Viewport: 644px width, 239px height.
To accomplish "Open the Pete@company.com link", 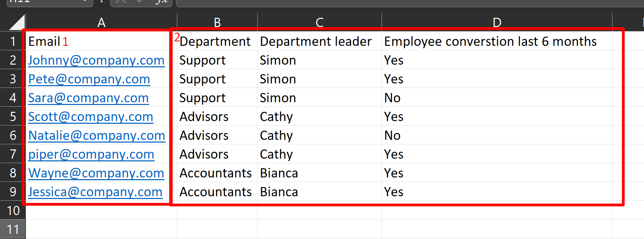I will pos(89,79).
